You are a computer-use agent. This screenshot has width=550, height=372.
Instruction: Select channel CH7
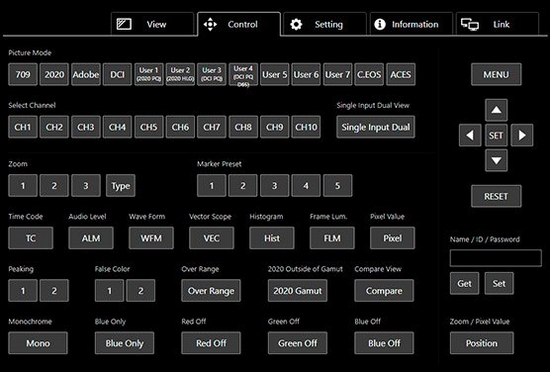coord(212,127)
